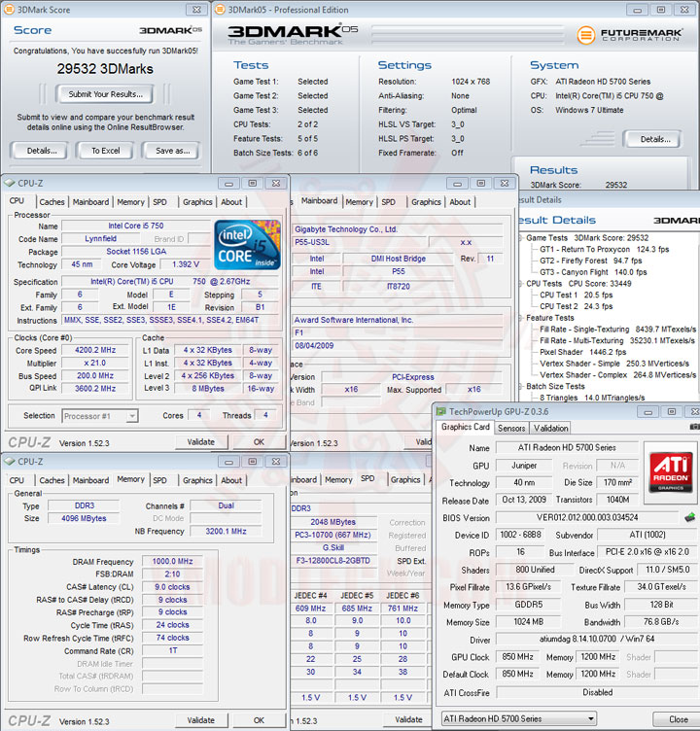Click the GPU-Z BIOS Version field
The width and height of the screenshot is (700, 731).
(587, 517)
